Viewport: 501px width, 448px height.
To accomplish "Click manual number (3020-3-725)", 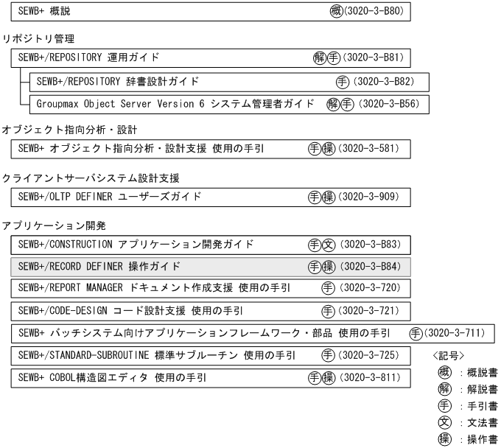I will pyautogui.click(x=368, y=355).
